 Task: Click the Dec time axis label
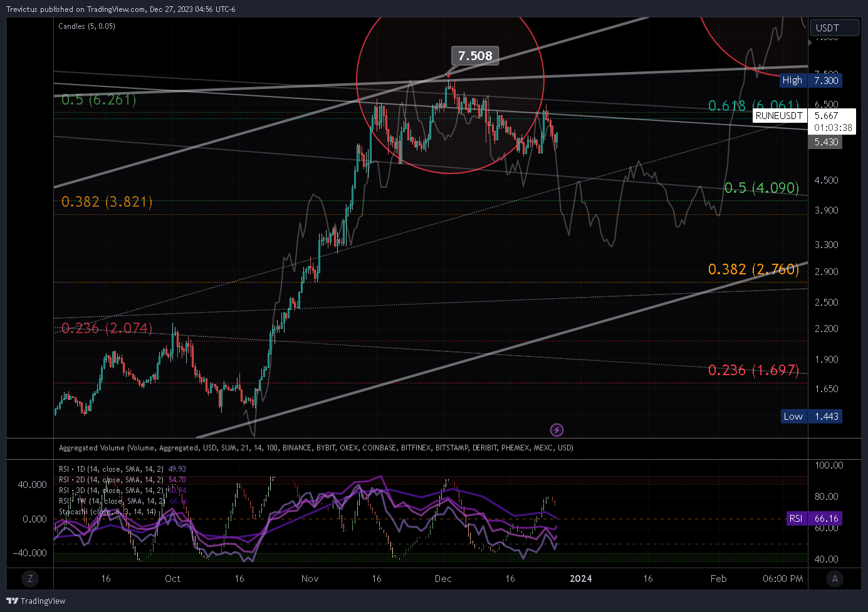pos(443,579)
